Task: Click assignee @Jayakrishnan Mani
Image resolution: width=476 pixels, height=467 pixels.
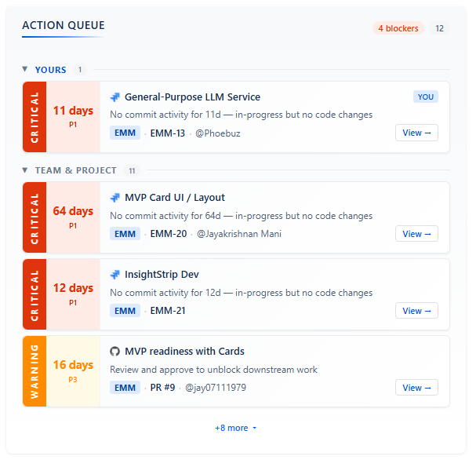Action: click(x=239, y=234)
